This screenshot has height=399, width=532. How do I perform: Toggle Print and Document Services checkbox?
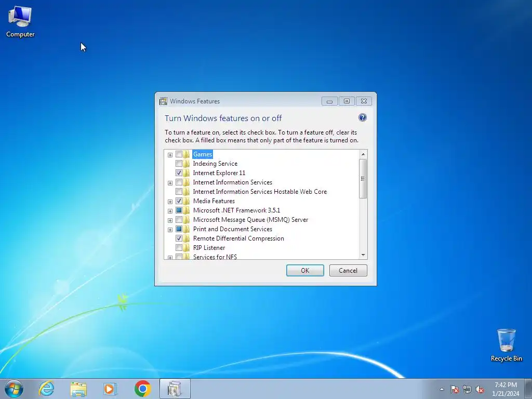click(x=179, y=229)
